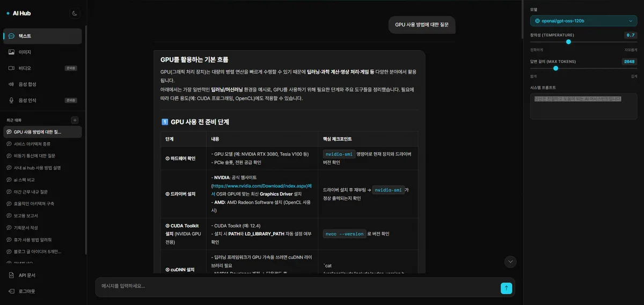This screenshot has height=305, width=644.
Task: Open chat 'ai 스택 비교'
Action: click(x=42, y=180)
